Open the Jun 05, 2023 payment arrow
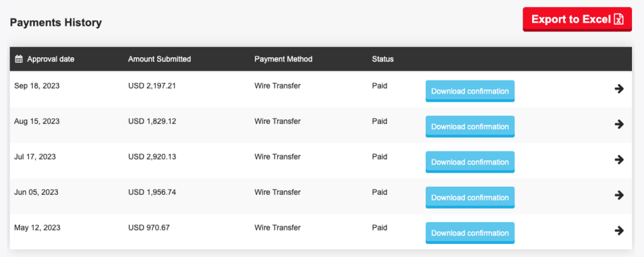The height and width of the screenshot is (257, 644). click(619, 195)
